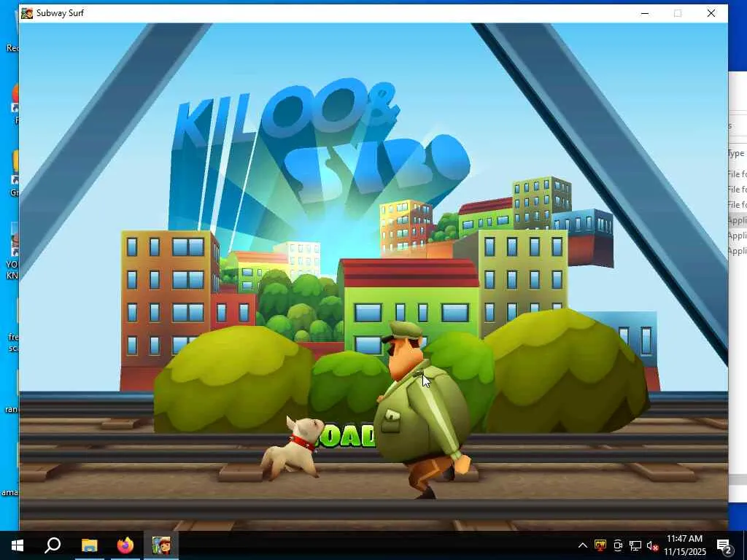This screenshot has height=560, width=747.
Task: Select the Subway Surf taskbar icon
Action: click(161, 545)
